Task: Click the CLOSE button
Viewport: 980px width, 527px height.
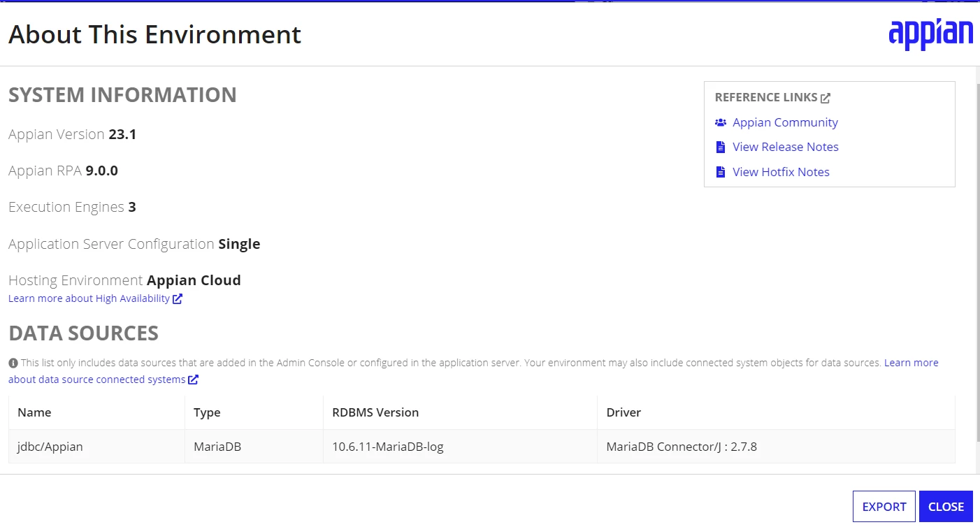Action: pos(946,507)
